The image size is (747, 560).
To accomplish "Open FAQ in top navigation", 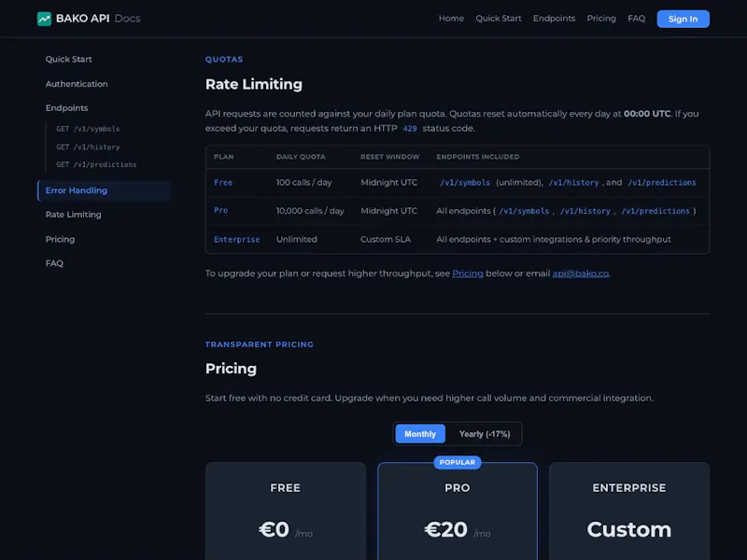I will [x=637, y=19].
